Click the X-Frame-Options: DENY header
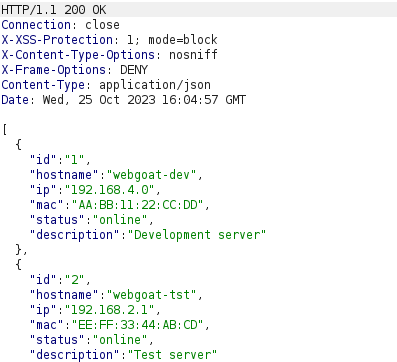The height and width of the screenshot is (362, 397). click(74, 70)
